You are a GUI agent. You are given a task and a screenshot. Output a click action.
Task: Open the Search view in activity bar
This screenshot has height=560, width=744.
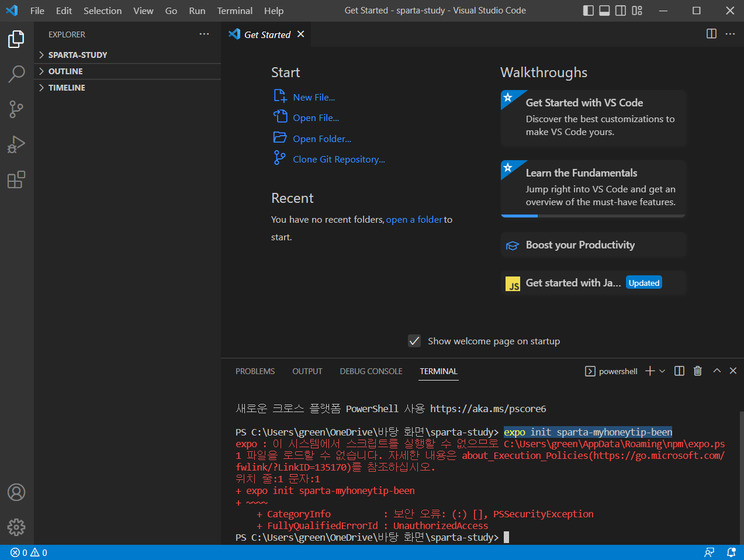16,74
